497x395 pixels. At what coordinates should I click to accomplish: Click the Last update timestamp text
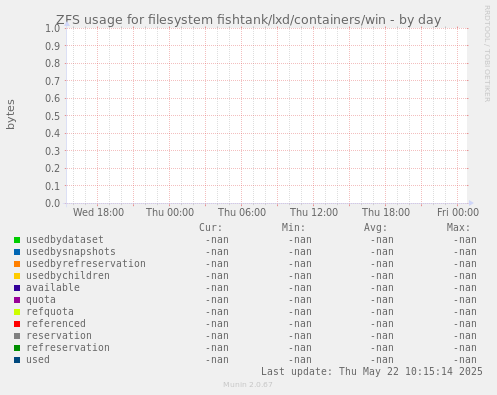372,371
